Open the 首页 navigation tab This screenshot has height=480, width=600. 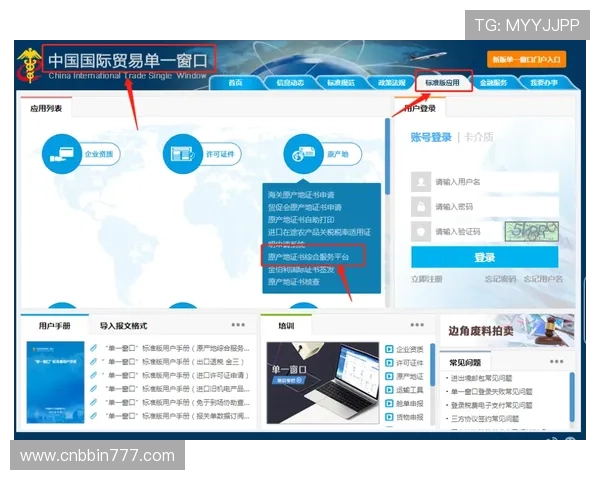[235, 82]
